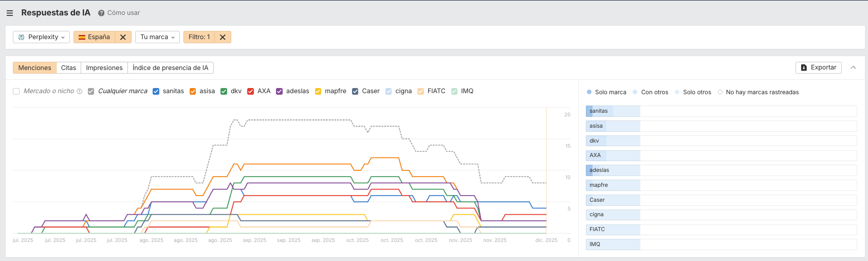Remove the España country filter
The height and width of the screenshot is (261, 868).
123,37
